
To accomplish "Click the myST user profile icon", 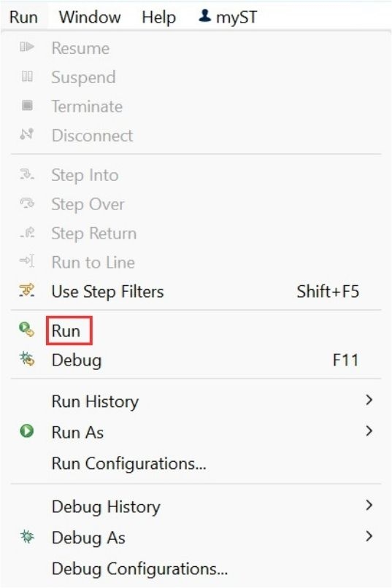I will (204, 15).
